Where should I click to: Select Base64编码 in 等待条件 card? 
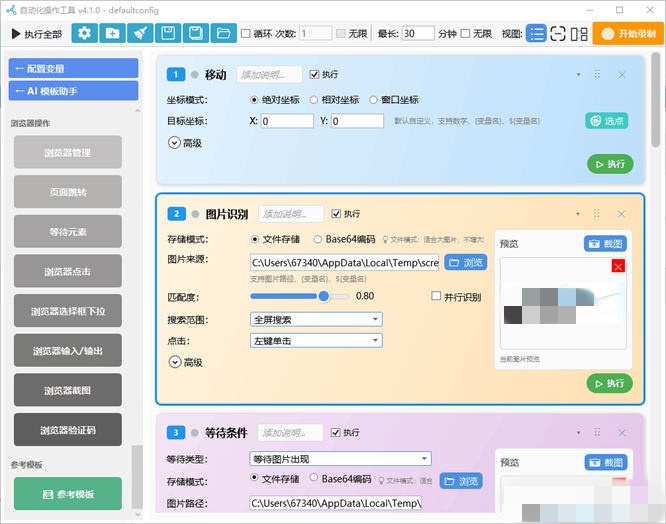(x=313, y=477)
